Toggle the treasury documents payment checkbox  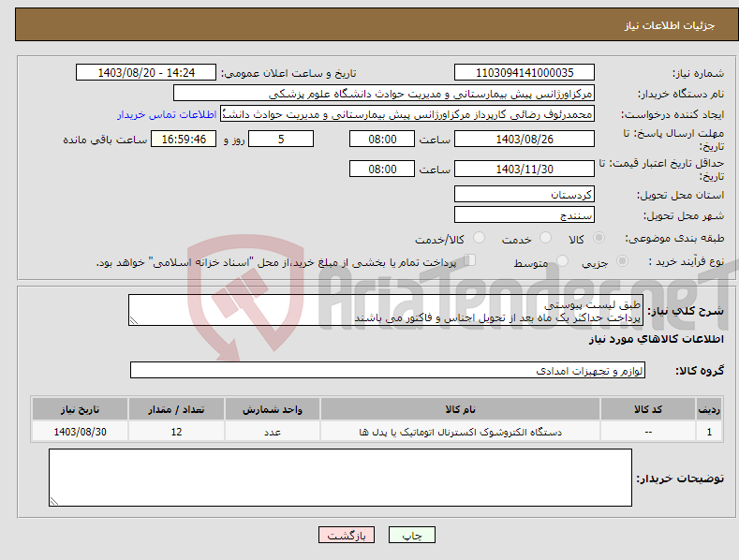[x=469, y=260]
